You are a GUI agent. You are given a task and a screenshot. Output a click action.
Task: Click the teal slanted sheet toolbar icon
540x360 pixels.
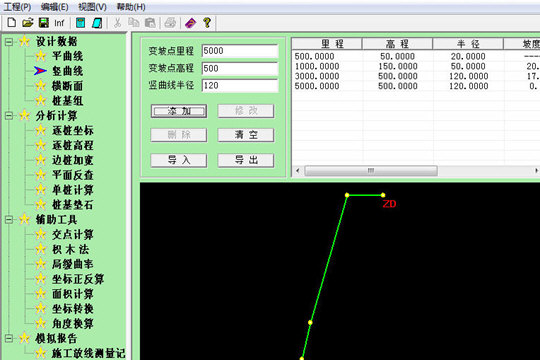point(97,23)
